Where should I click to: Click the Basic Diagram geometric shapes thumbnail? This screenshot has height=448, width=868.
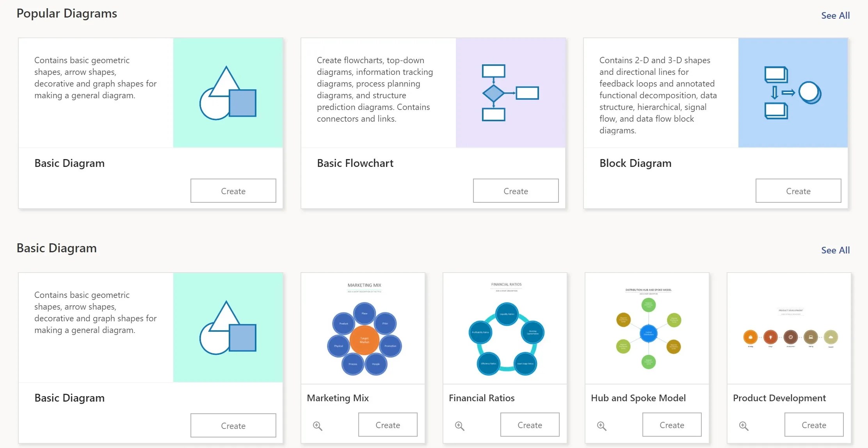(x=228, y=92)
